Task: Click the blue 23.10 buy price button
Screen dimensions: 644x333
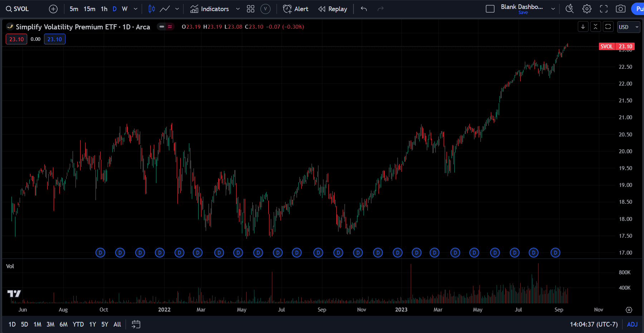Action: (55, 39)
